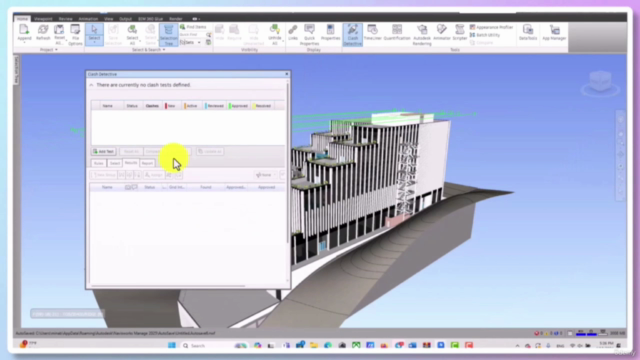Toggle the Selection Tree panel button
The width and height of the screenshot is (640, 360).
(x=169, y=34)
